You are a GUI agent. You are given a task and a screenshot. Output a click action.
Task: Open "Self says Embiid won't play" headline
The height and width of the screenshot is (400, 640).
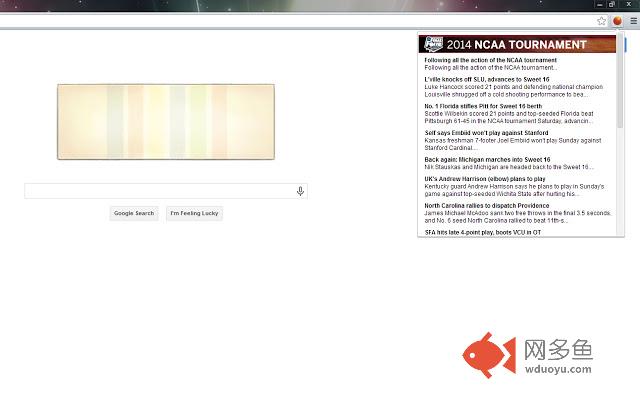[x=486, y=133]
